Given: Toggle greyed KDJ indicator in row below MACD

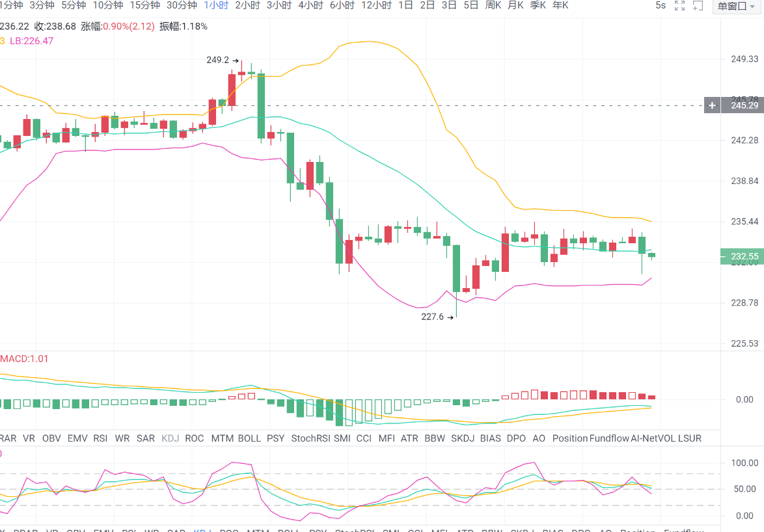Looking at the screenshot, I should coord(170,438).
